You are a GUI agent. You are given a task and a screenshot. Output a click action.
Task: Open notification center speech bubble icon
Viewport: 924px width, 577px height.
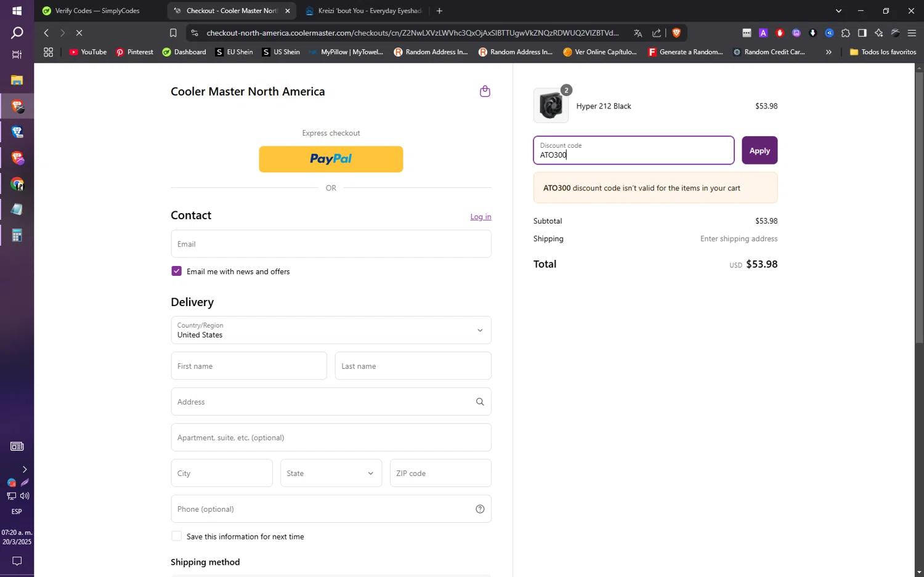pos(17,561)
